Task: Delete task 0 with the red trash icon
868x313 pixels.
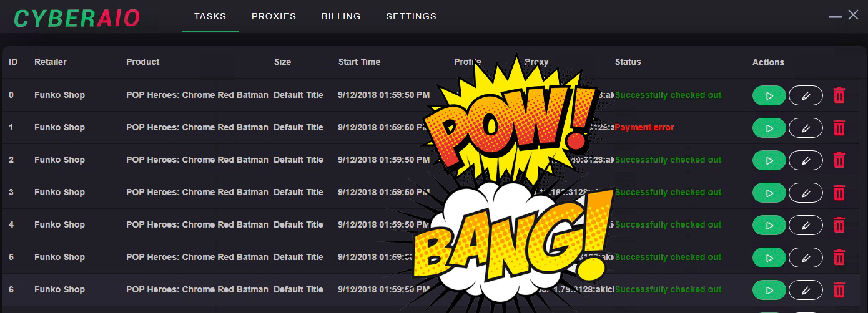Action: pyautogui.click(x=839, y=95)
